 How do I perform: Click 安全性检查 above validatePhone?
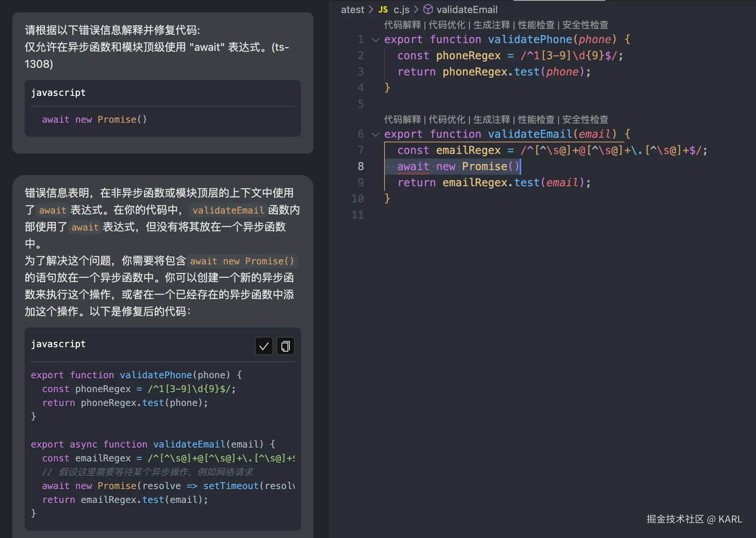(x=585, y=25)
